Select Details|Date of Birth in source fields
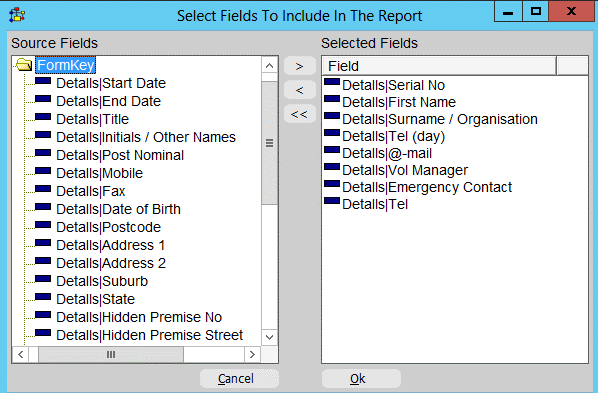 pos(118,209)
